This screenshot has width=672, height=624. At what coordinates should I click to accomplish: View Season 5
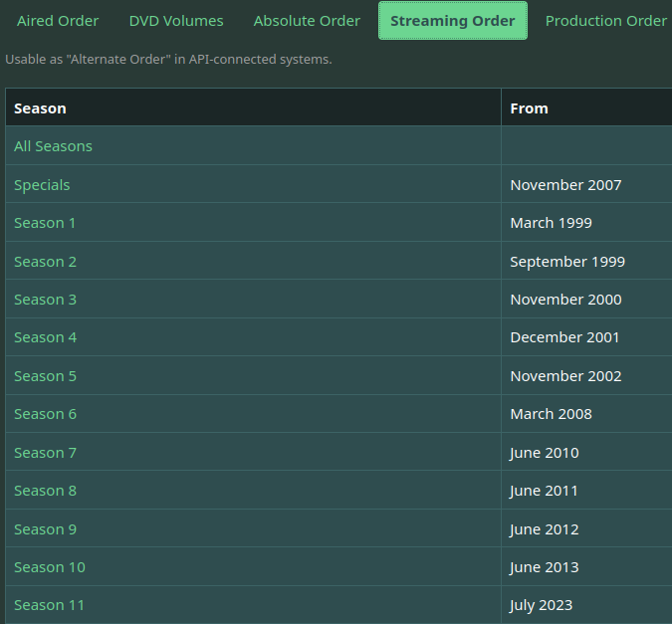(x=45, y=376)
